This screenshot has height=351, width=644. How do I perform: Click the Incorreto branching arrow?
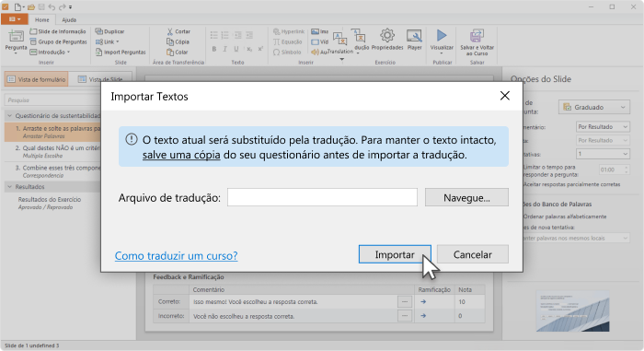(x=423, y=316)
